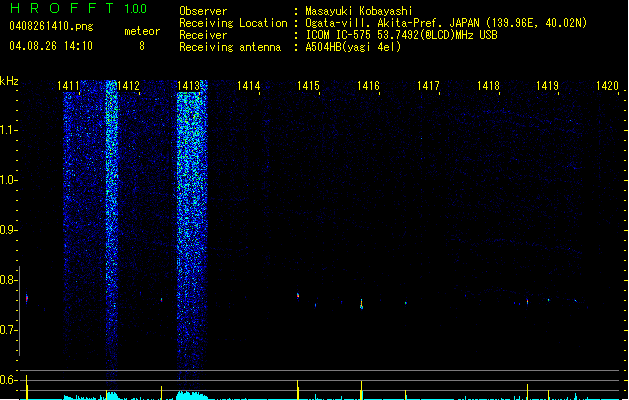Click the 1418 time axis marker
629x400 pixels.
tap(488, 86)
